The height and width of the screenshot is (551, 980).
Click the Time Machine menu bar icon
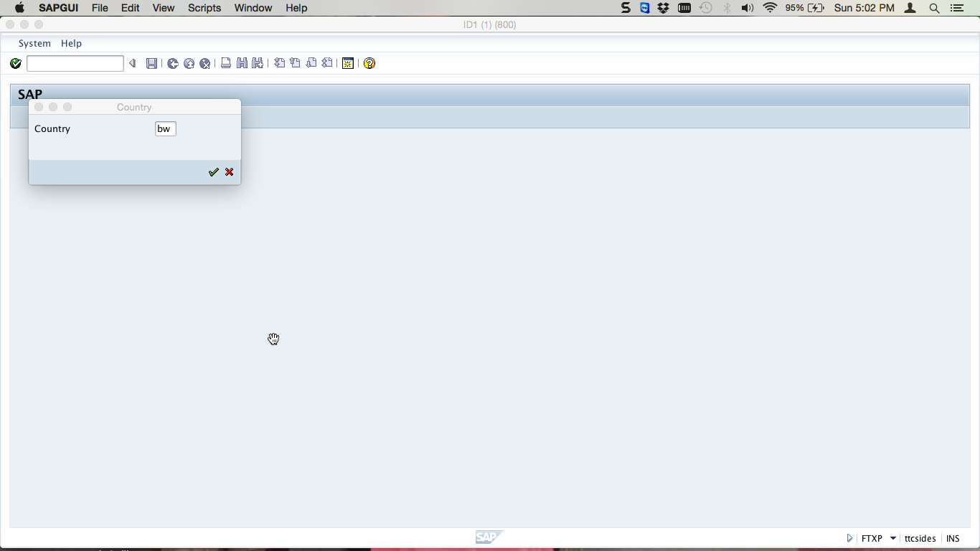[706, 8]
